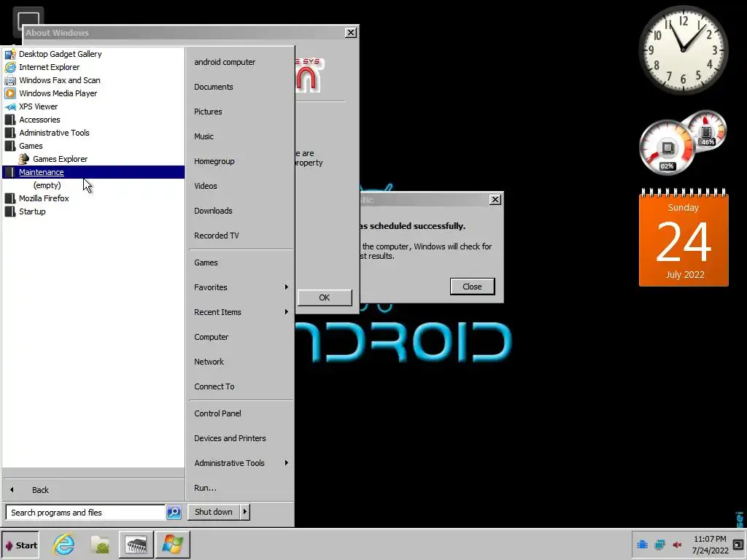Screen dimensions: 747x560
Task: Click the (empty) entry under Maintenance
Action: 47,185
